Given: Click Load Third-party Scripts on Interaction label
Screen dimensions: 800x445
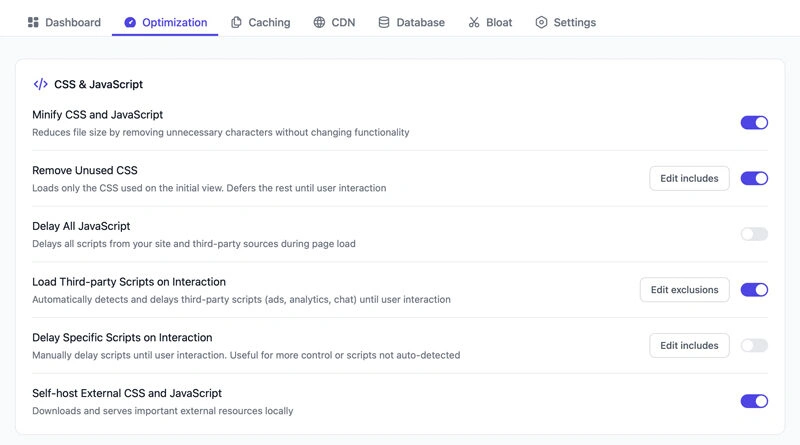Looking at the screenshot, I should tap(129, 282).
